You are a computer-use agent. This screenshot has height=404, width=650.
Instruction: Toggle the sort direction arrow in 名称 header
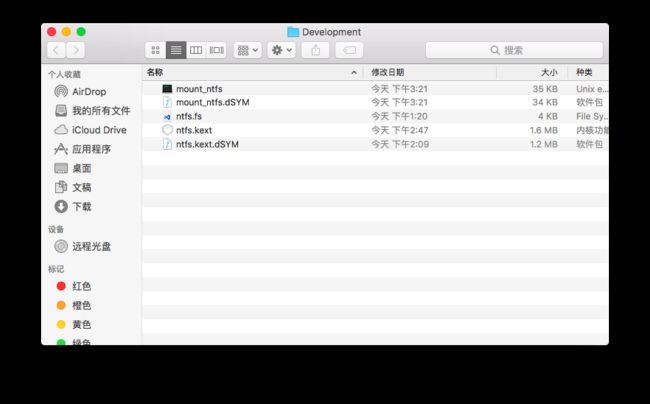pos(354,73)
